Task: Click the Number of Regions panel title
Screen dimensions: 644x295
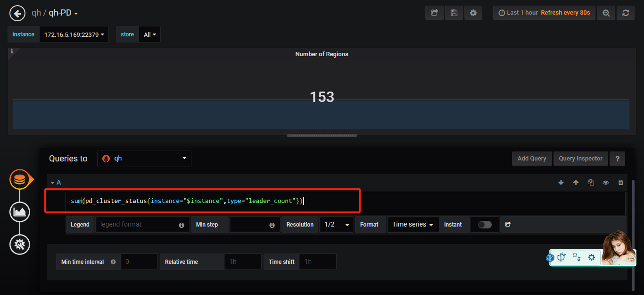Action: click(x=322, y=54)
